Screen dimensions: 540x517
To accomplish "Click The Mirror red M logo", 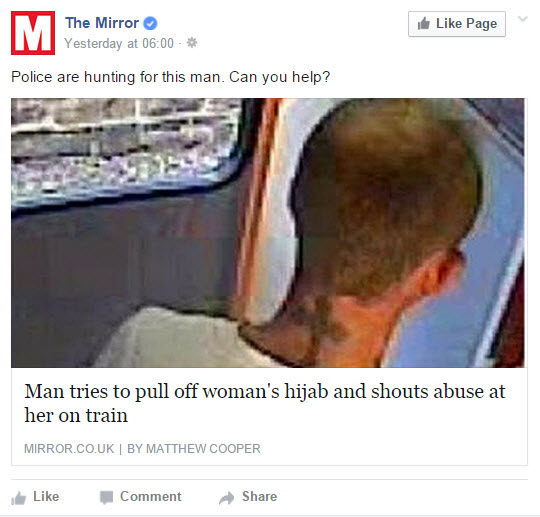I will click(x=33, y=33).
